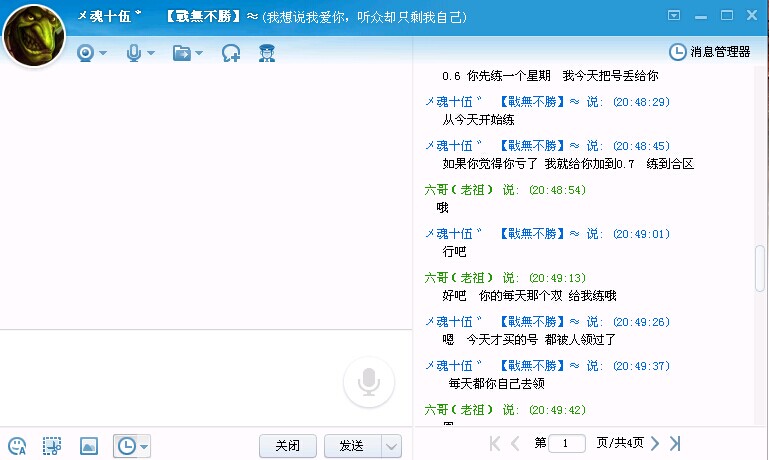Click the screenshot capture icon

[x=52, y=446]
